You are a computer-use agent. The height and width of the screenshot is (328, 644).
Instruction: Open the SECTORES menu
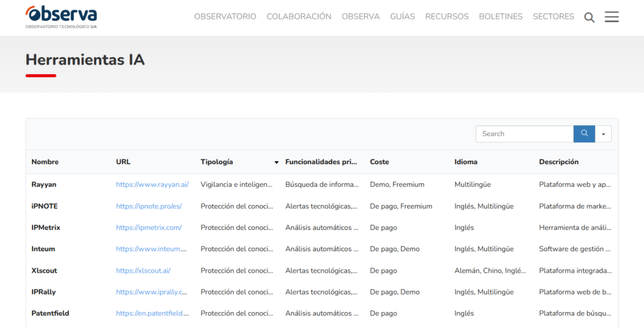[x=553, y=16]
